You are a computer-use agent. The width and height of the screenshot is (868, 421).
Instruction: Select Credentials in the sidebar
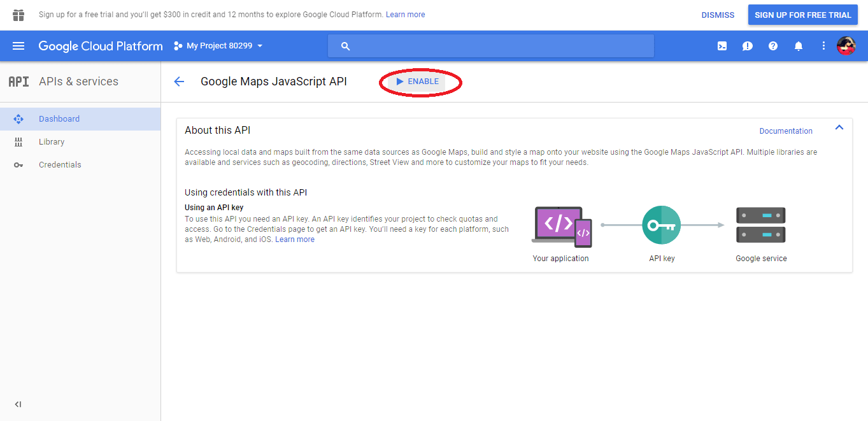(x=80, y=165)
